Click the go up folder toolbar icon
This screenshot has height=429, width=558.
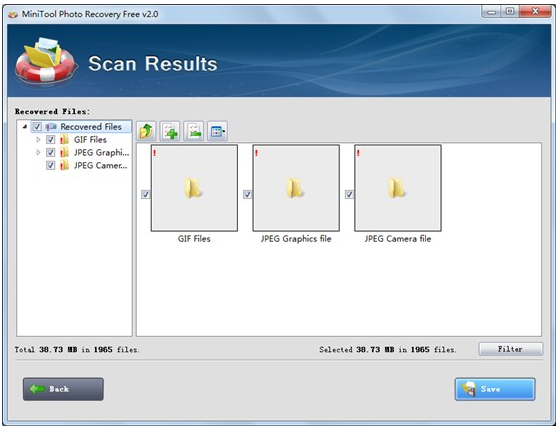[146, 131]
